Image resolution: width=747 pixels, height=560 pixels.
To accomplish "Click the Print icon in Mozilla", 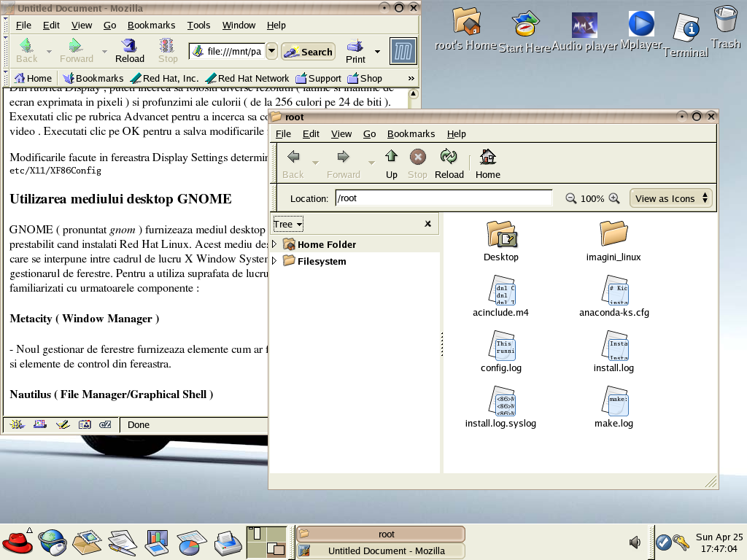I will [355, 46].
